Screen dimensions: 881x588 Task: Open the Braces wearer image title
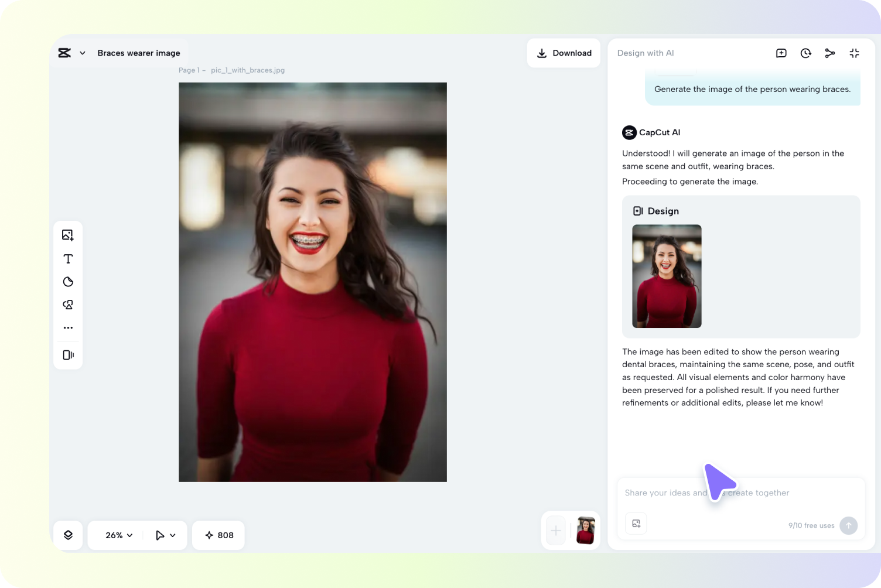(139, 53)
